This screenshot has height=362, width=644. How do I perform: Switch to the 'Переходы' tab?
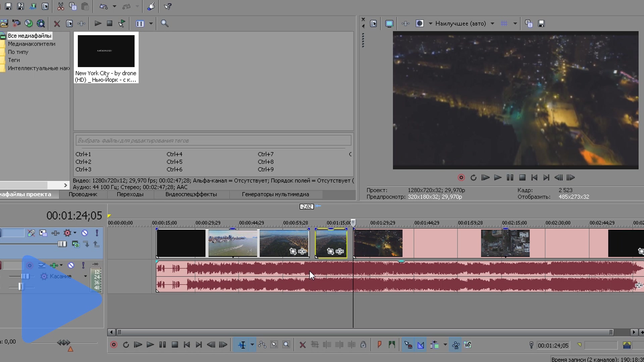(130, 194)
